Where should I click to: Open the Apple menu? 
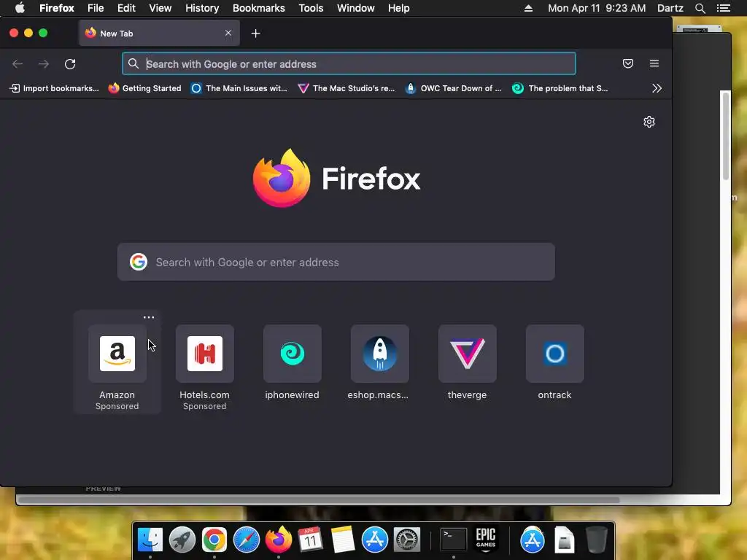[20, 8]
